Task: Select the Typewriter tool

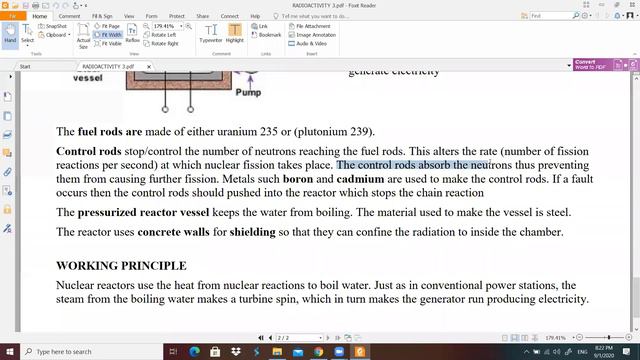Action: 211,33
